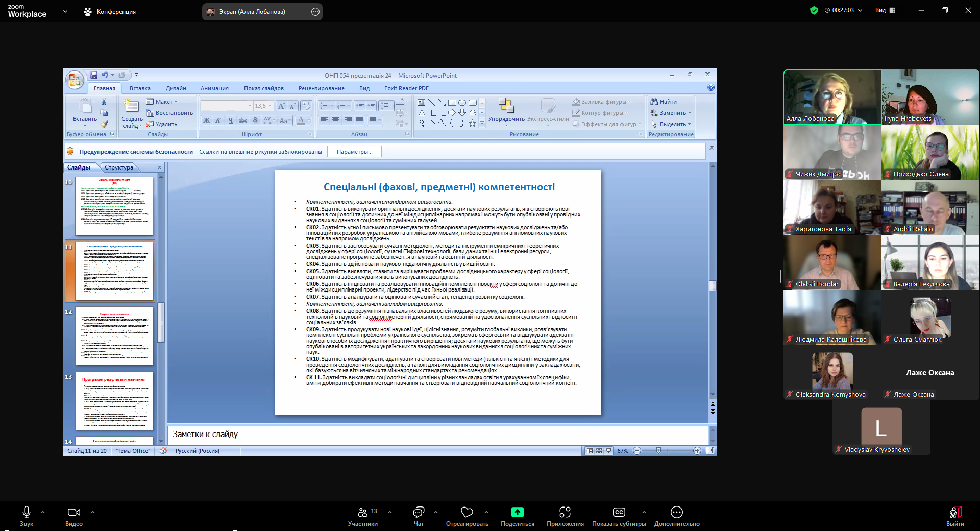The width and height of the screenshot is (980, 531).
Task: Copy selection using the copy icon
Action: 104,113
